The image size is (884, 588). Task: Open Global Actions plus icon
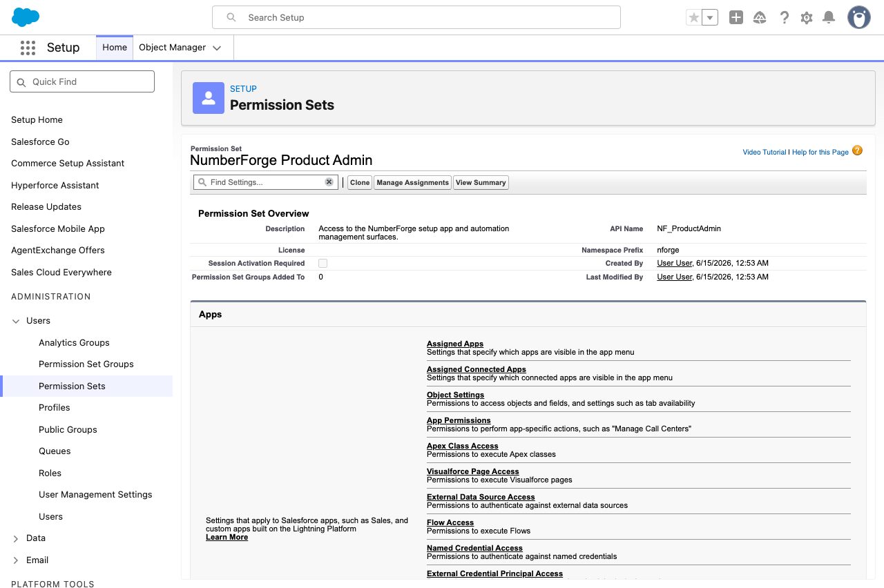click(736, 18)
